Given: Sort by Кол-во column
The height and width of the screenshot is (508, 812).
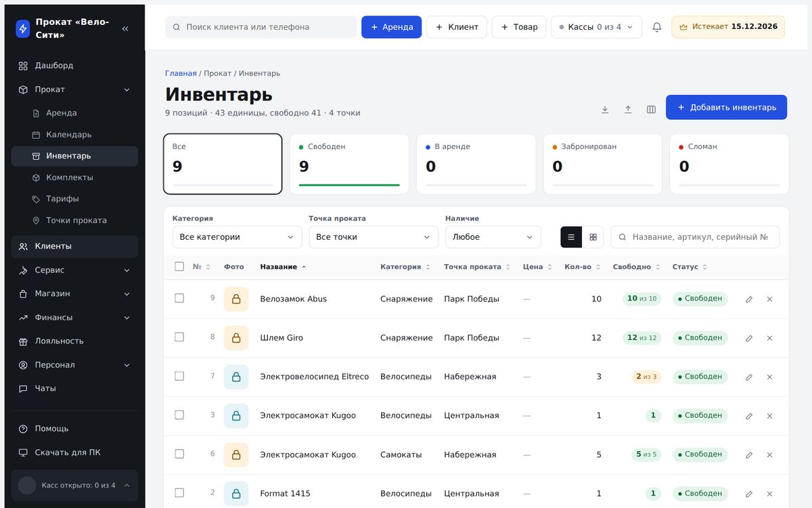Looking at the screenshot, I should pos(581,267).
